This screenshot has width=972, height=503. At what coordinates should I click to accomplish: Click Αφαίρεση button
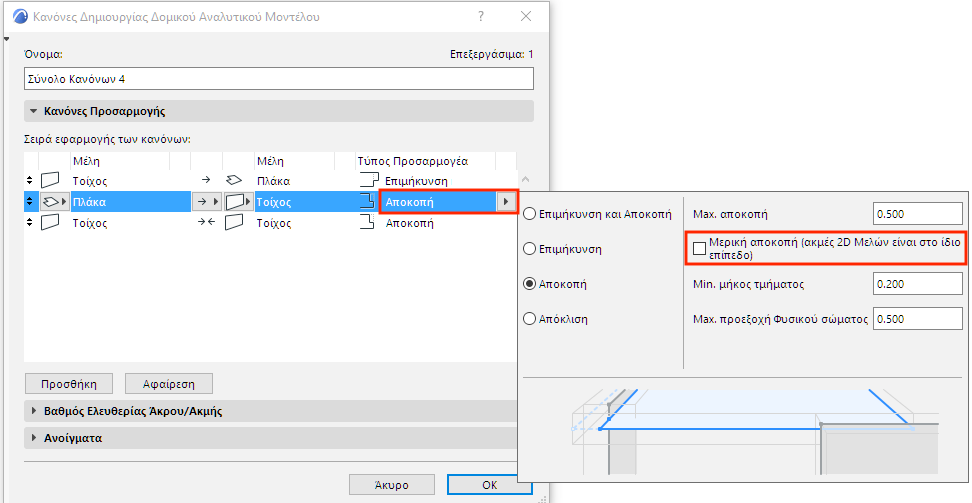click(169, 384)
